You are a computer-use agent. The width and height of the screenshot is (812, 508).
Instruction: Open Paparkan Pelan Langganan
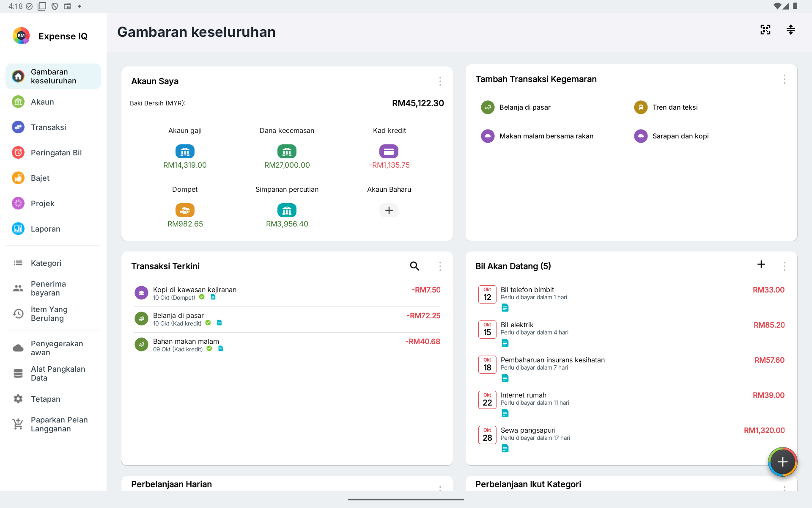(x=53, y=424)
